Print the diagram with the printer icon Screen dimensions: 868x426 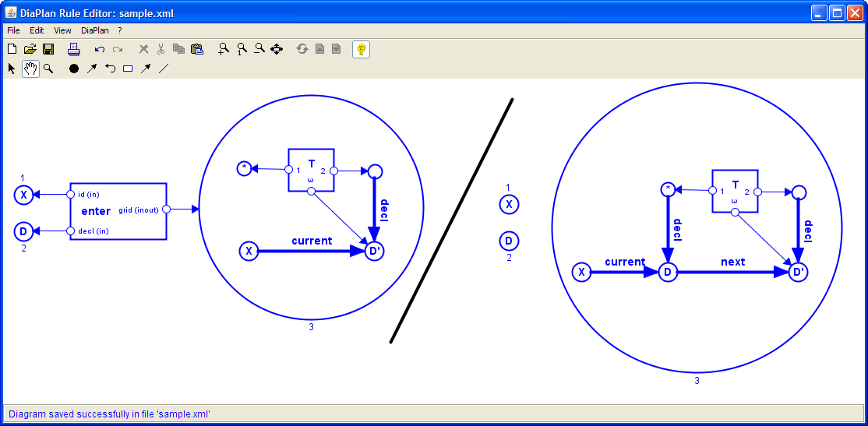73,49
